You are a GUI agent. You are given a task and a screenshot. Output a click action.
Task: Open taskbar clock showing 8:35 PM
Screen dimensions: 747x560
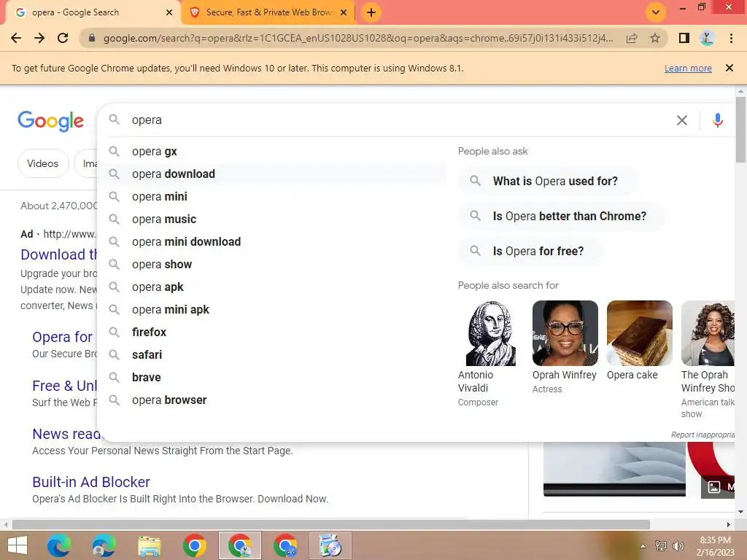[716, 546]
